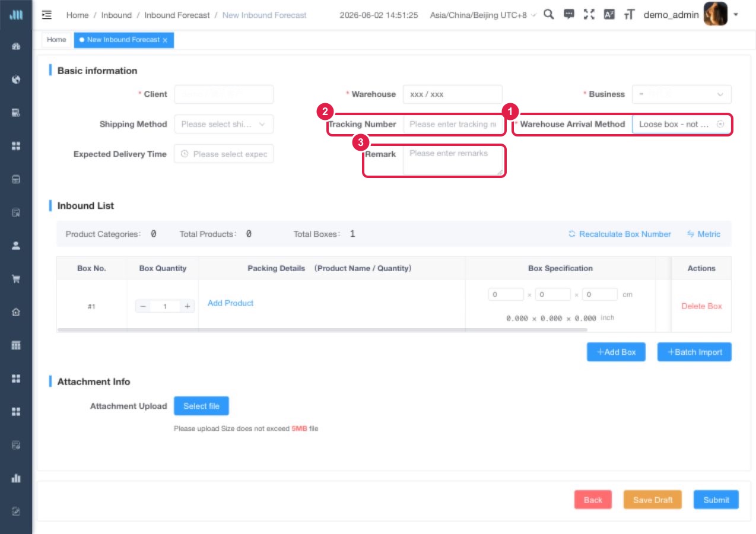This screenshot has width=756, height=534.
Task: Clear the Warehouse Arrival Method selection
Action: (720, 125)
